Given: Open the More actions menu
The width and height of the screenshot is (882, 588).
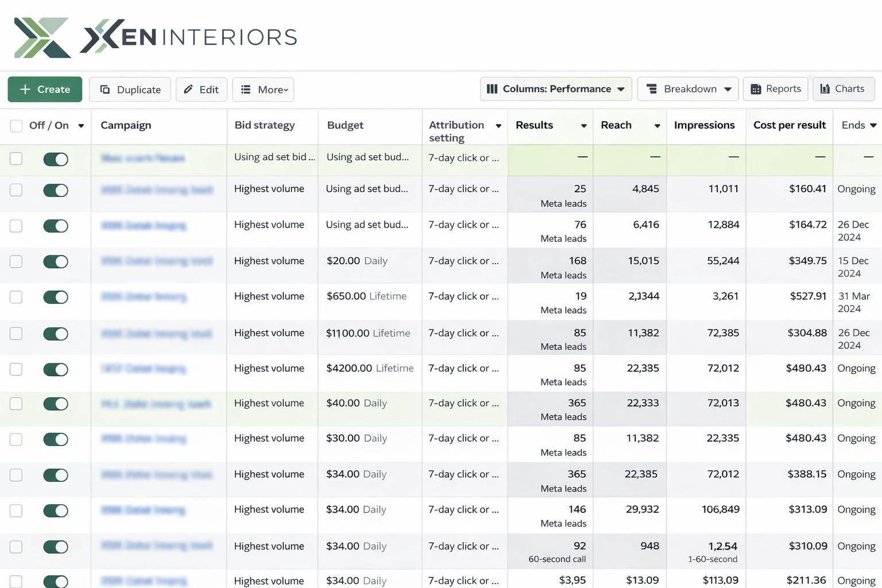Looking at the screenshot, I should tap(263, 90).
